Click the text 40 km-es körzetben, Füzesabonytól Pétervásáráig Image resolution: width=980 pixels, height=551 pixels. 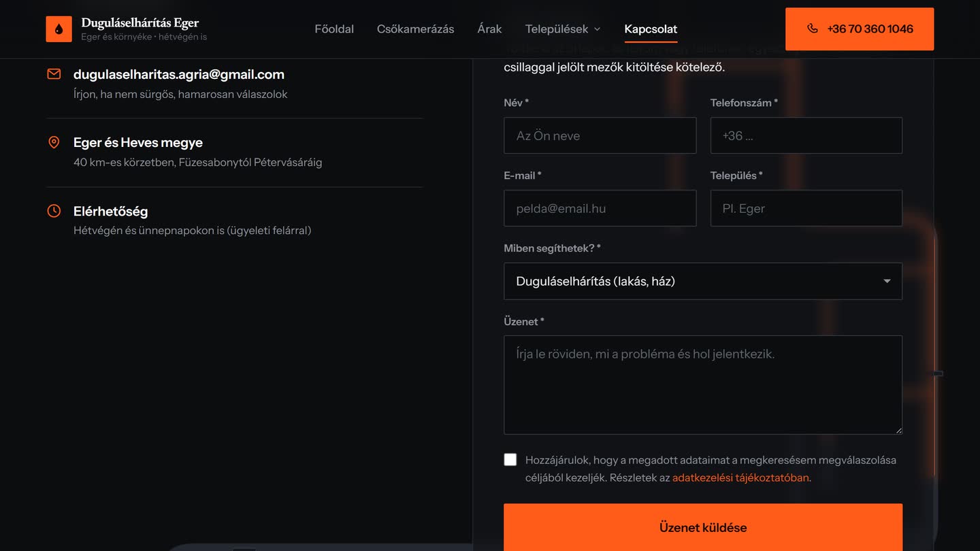pyautogui.click(x=197, y=163)
